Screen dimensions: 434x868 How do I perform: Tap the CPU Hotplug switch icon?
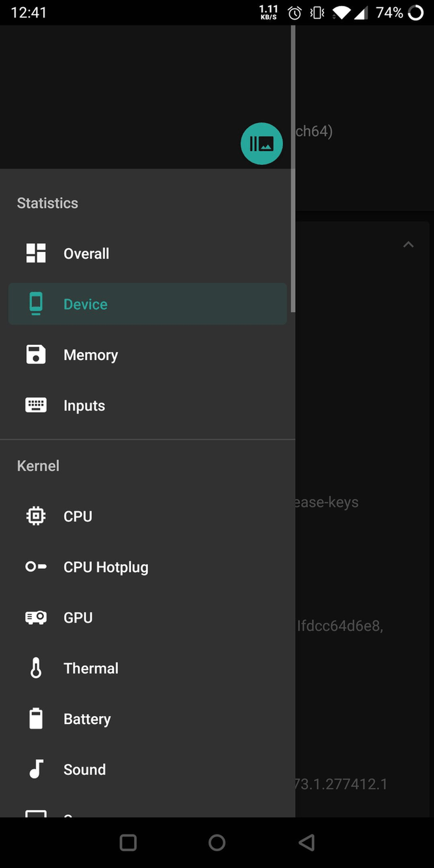coord(36,567)
